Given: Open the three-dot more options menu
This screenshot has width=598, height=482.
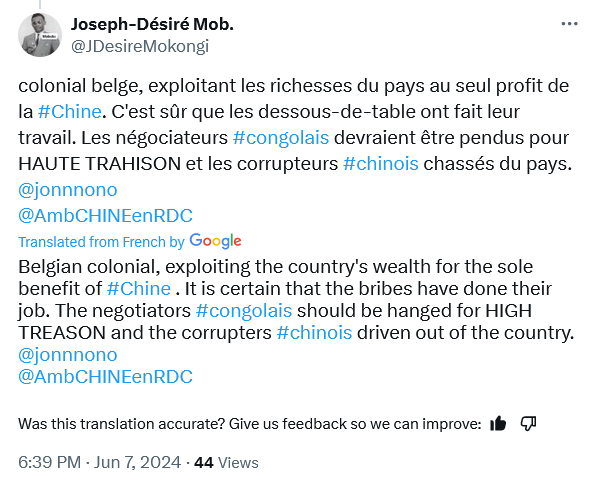Looking at the screenshot, I should pos(569,24).
